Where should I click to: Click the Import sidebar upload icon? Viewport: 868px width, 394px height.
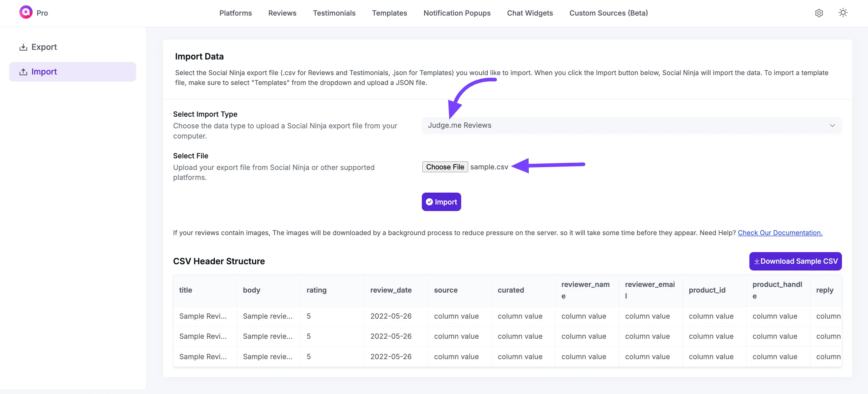[23, 72]
